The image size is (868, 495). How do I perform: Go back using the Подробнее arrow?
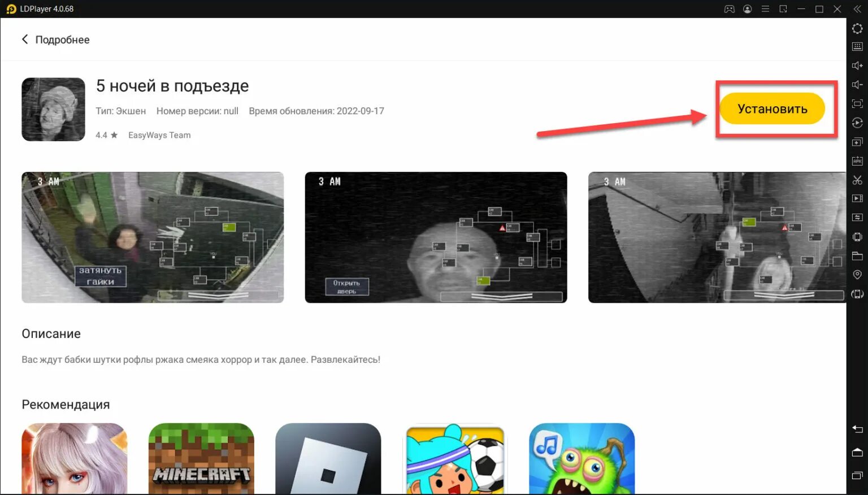tap(25, 39)
